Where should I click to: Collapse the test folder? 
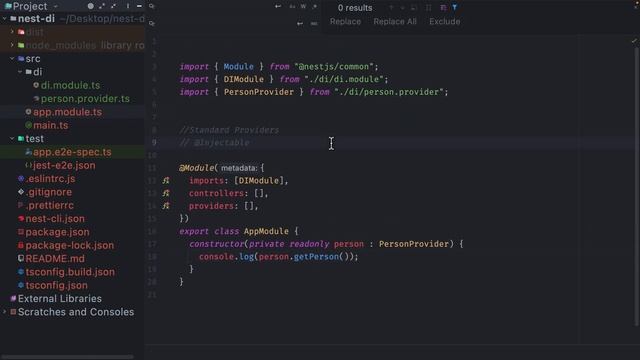coord(12,139)
